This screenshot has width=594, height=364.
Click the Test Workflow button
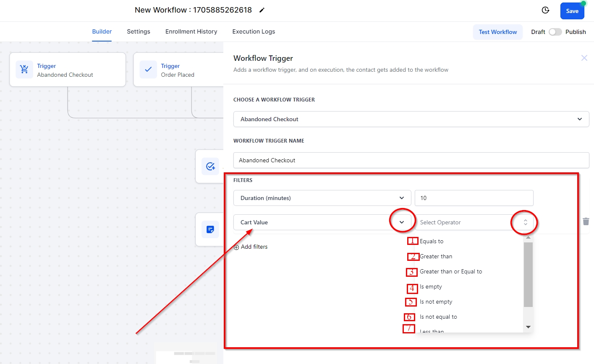497,32
